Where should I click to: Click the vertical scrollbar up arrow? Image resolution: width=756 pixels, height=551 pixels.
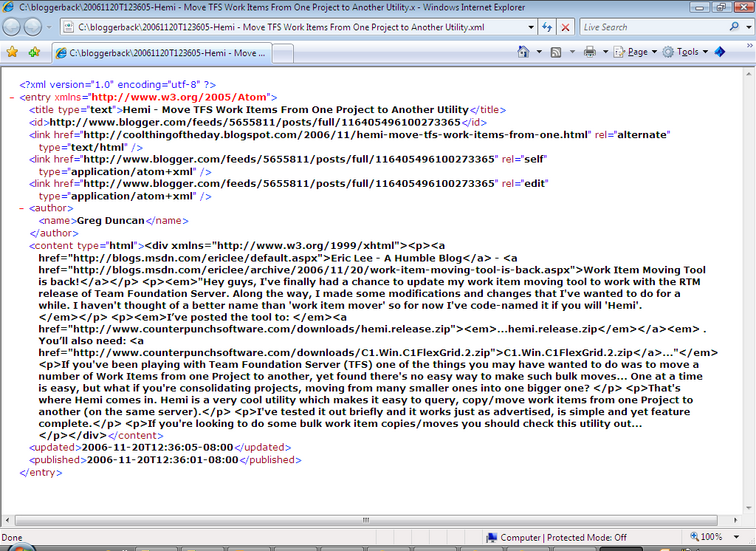749,74
